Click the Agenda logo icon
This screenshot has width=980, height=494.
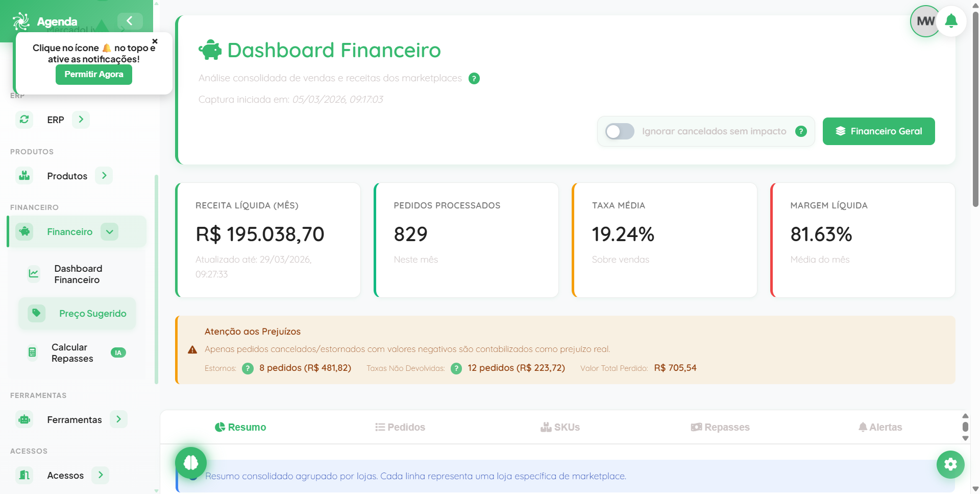pos(21,21)
